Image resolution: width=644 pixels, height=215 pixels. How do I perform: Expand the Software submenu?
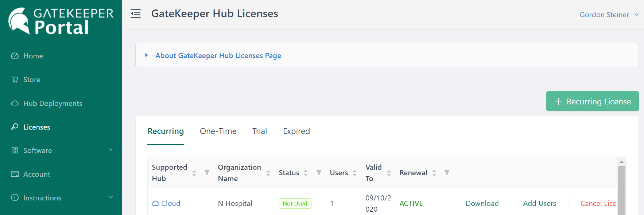coord(111,150)
